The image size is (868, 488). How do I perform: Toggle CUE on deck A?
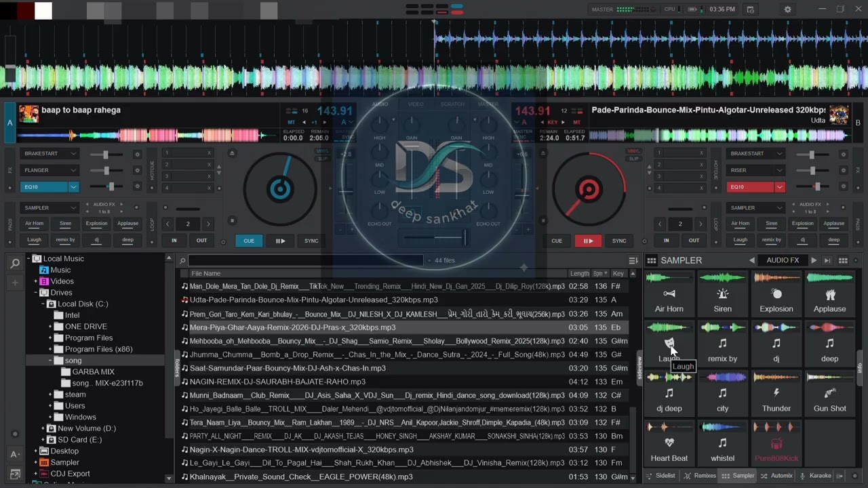(249, 241)
